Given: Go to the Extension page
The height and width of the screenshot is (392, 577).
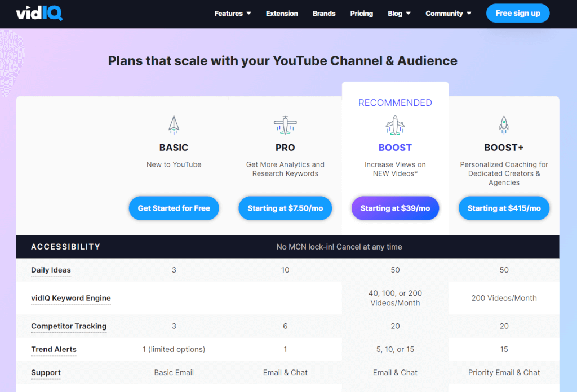Looking at the screenshot, I should click(282, 14).
